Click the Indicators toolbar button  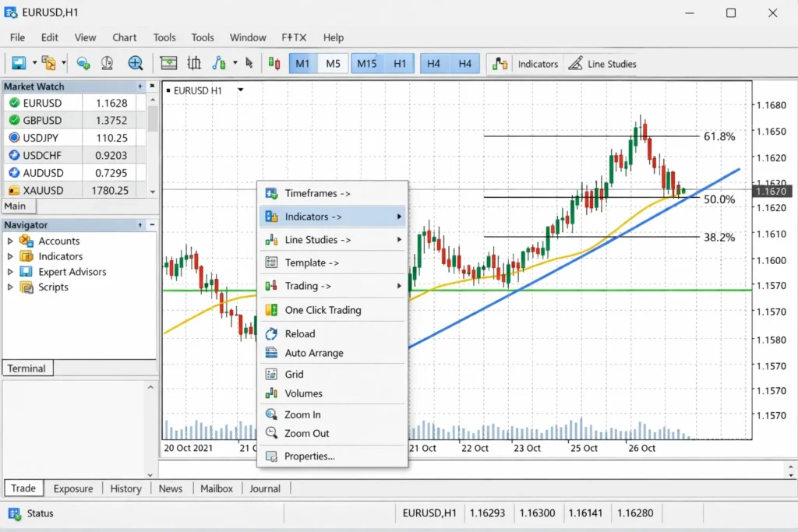click(538, 63)
